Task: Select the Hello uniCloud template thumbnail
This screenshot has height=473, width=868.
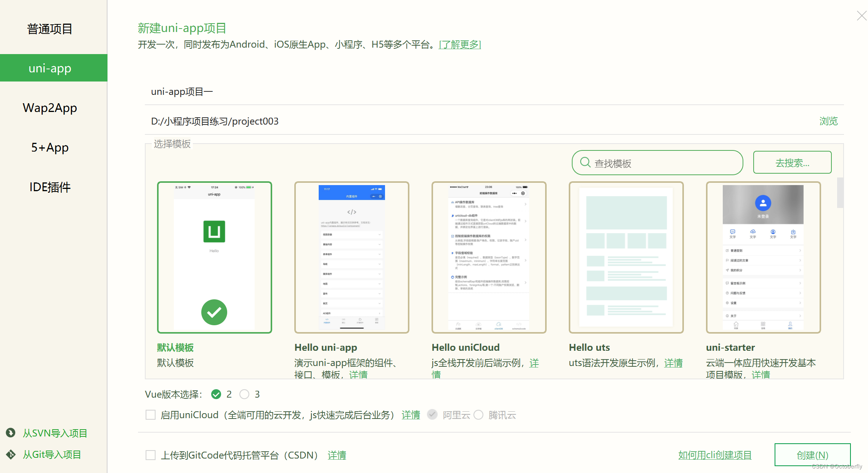Action: 489,257
